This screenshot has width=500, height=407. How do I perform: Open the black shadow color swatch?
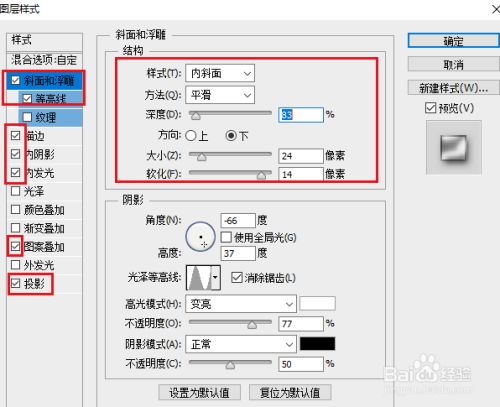[x=317, y=344]
